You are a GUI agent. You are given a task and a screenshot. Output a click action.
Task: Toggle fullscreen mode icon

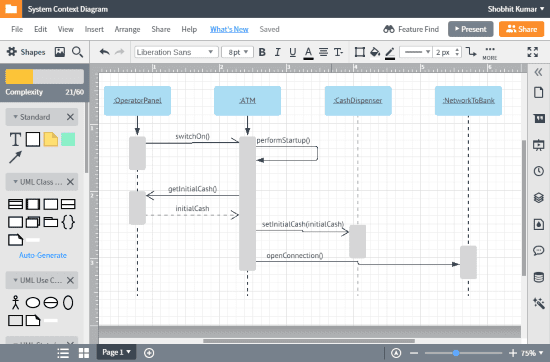pyautogui.click(x=532, y=52)
